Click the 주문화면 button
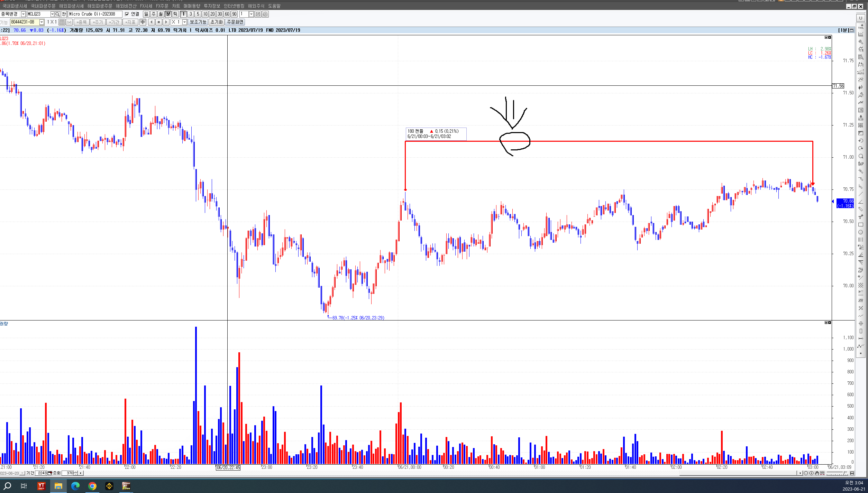 [x=235, y=22]
